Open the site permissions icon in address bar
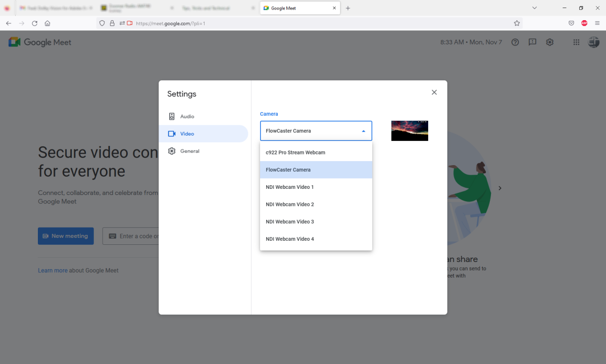Viewport: 606px width, 364px height. (122, 23)
